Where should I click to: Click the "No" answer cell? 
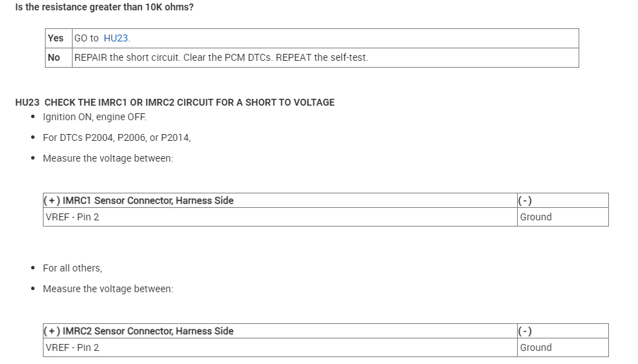click(54, 58)
